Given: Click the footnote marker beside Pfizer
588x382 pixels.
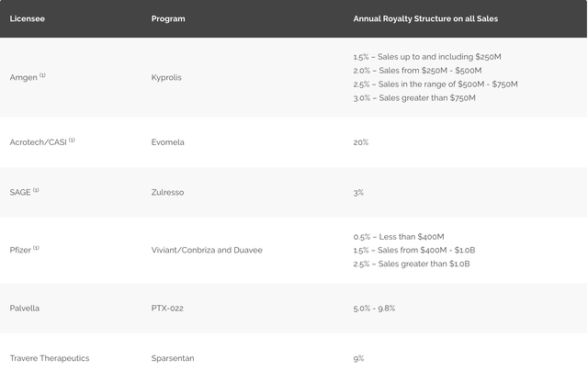Looking at the screenshot, I should [36, 247].
